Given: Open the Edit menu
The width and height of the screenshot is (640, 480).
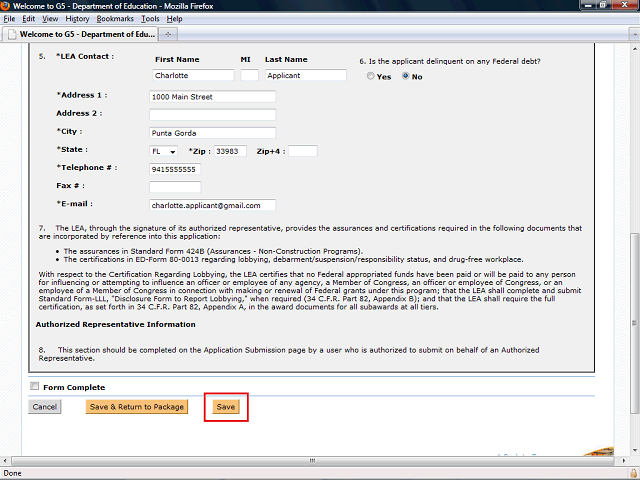Looking at the screenshot, I should coord(29,19).
